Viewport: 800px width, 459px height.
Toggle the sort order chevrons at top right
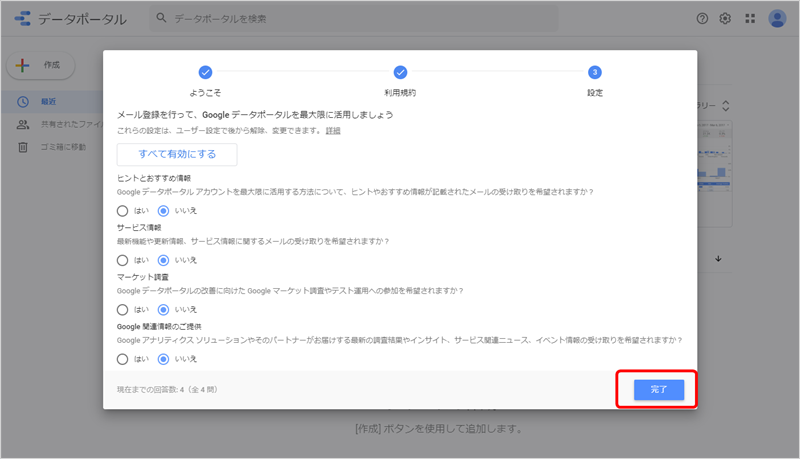coord(726,106)
